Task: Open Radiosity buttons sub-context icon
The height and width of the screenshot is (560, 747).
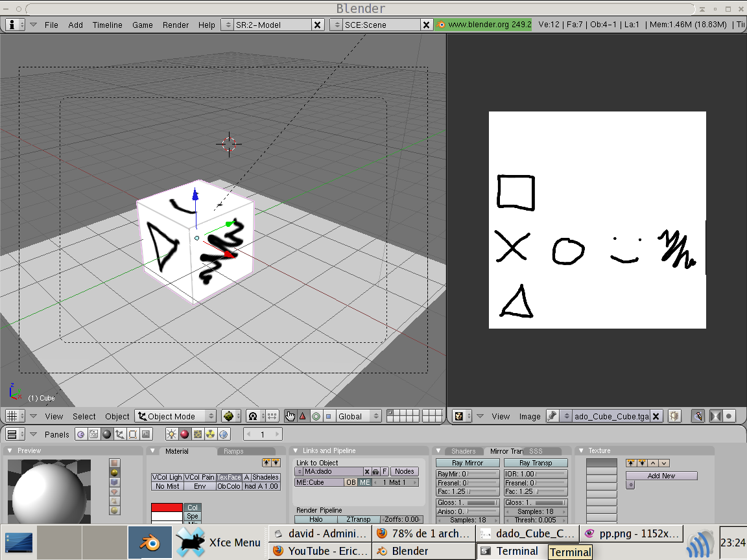Action: coord(210,434)
